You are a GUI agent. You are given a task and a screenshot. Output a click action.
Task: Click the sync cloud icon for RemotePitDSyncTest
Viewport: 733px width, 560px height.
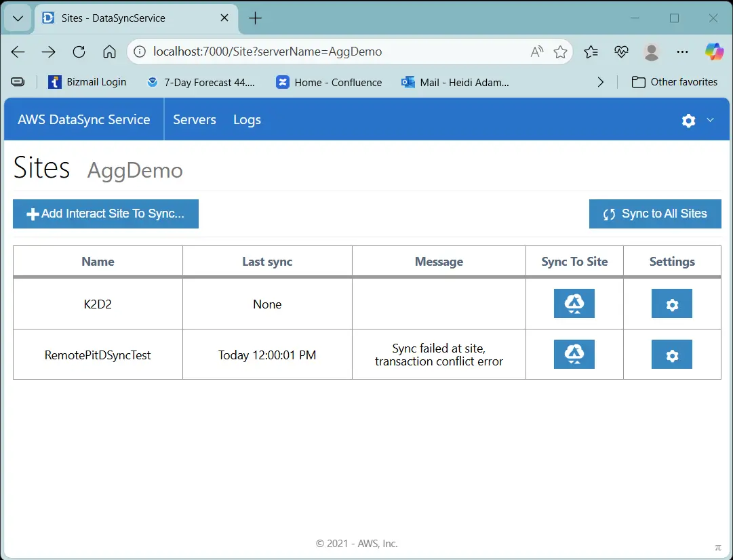tap(574, 355)
